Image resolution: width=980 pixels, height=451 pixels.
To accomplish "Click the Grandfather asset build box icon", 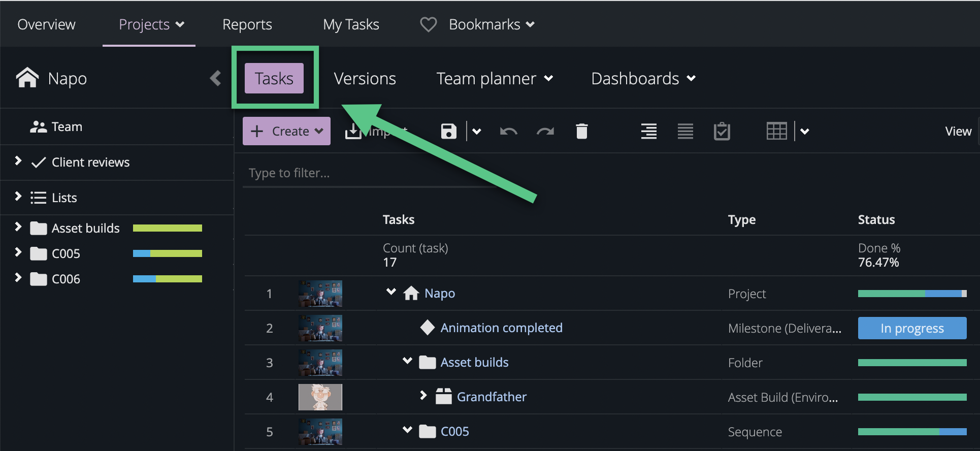I will click(x=443, y=396).
